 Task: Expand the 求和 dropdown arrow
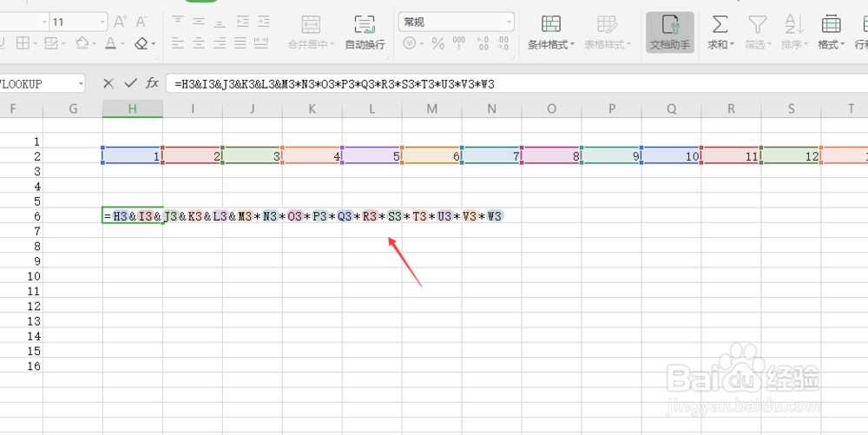pyautogui.click(x=732, y=44)
